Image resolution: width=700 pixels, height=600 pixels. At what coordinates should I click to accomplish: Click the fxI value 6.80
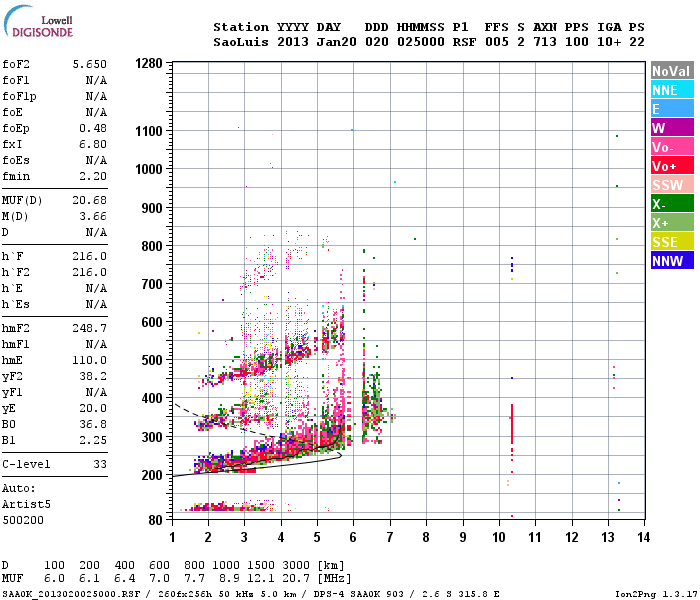tap(93, 144)
